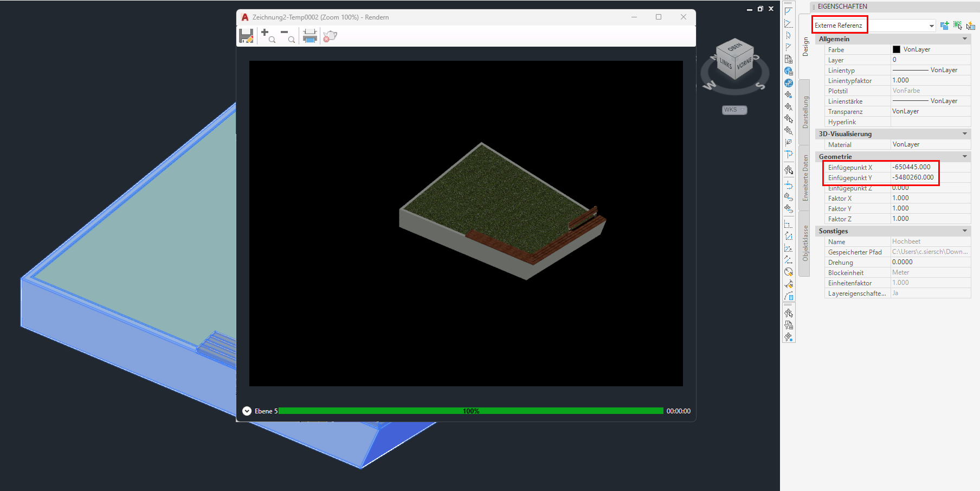Click the filter with table toolbar icon
This screenshot has width=980, height=491.
point(789,325)
